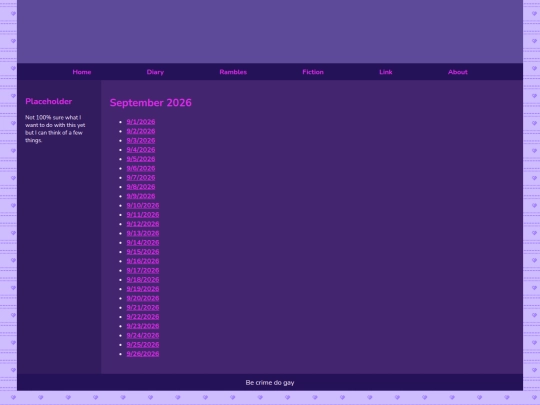View the 9/18/2026 diary entry
This screenshot has height=405, width=540.
(x=143, y=280)
